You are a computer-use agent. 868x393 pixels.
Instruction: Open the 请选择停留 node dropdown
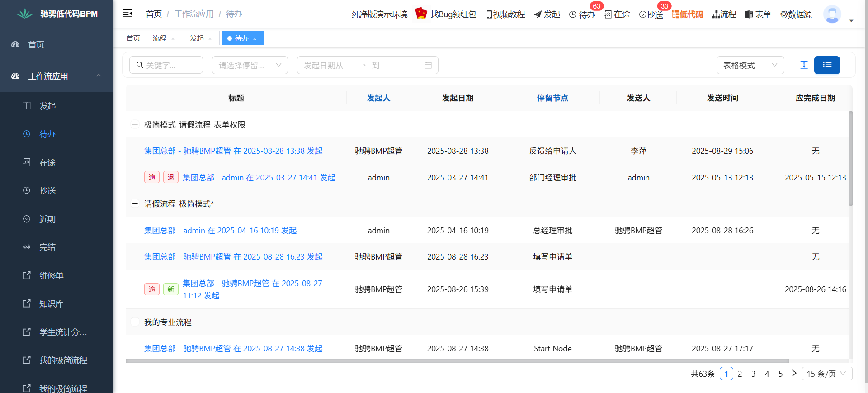pyautogui.click(x=250, y=65)
